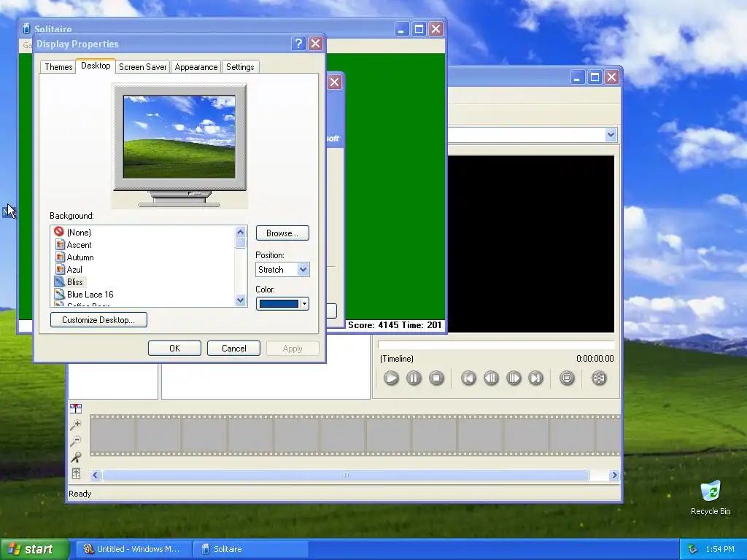Choose the Azul background

tap(69, 270)
